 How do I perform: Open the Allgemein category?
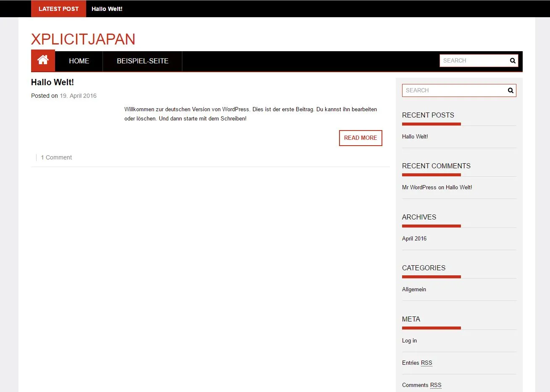click(x=414, y=289)
